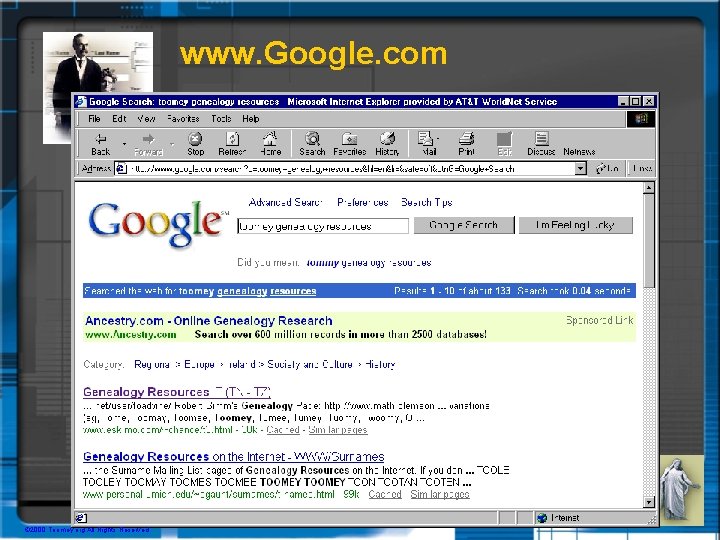Viewport: 720px width, 540px height.
Task: Open the Favorites pane toolbar icon
Action: [349, 144]
